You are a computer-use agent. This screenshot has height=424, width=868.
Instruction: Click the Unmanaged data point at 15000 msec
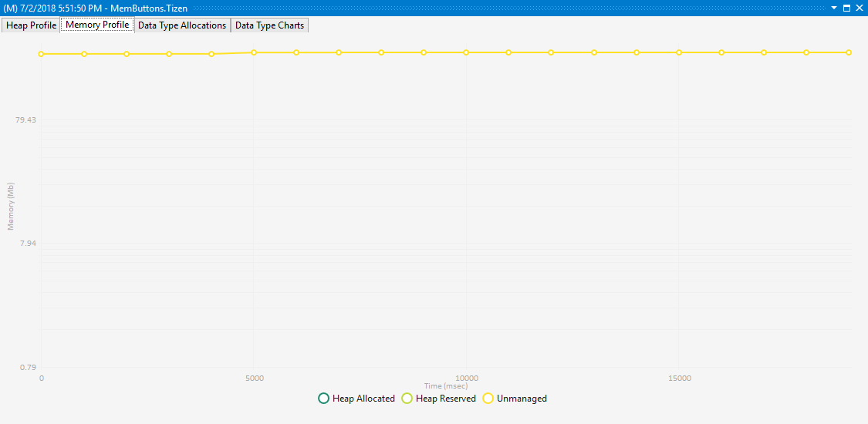[x=679, y=52]
